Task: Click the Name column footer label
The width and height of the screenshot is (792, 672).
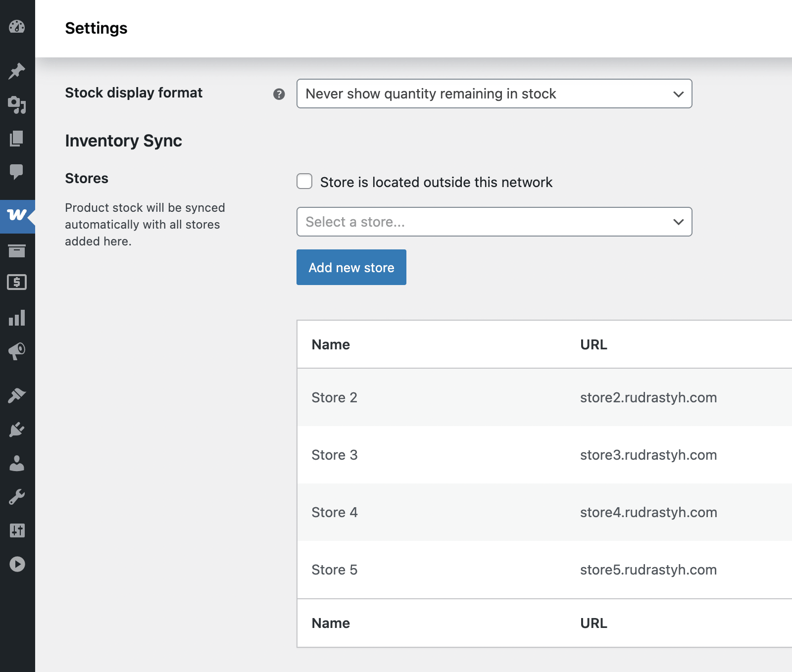Action: [331, 623]
